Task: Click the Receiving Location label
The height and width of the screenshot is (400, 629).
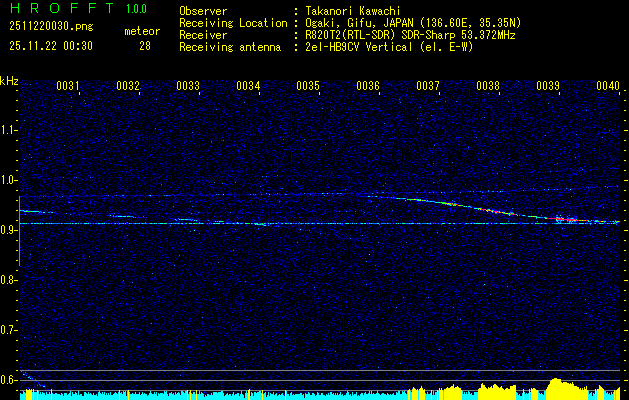Action: pos(233,23)
